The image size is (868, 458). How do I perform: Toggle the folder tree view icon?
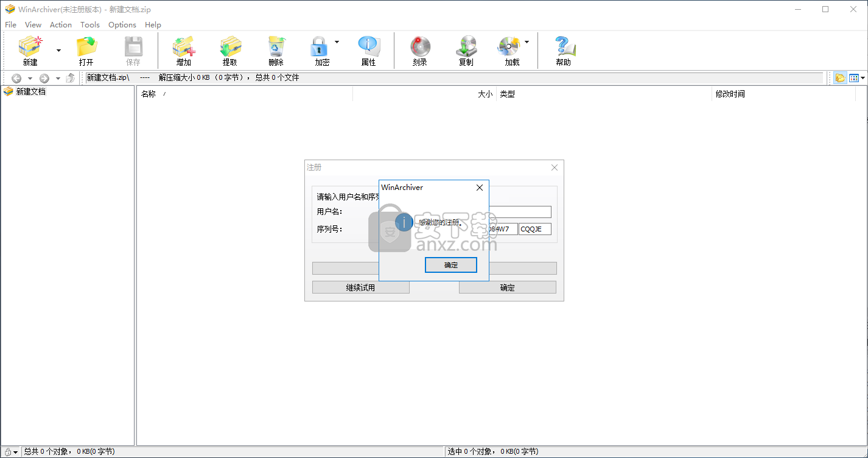[841, 78]
